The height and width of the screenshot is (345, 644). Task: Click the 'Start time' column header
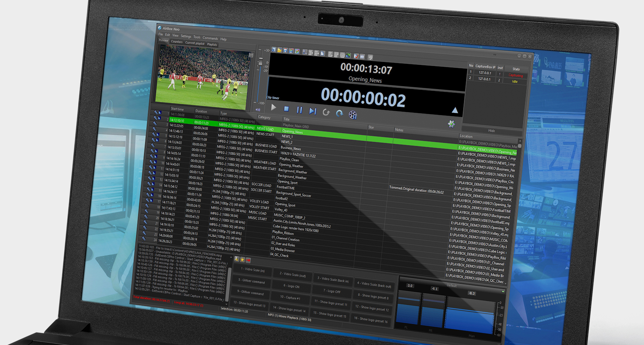tap(177, 109)
